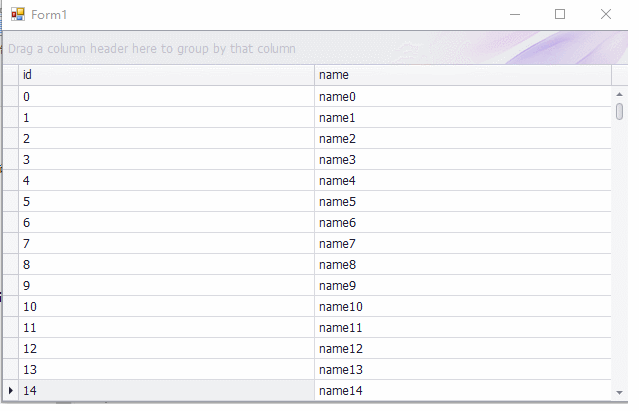Select the cell containing name7
The height and width of the screenshot is (411, 639).
click(463, 244)
